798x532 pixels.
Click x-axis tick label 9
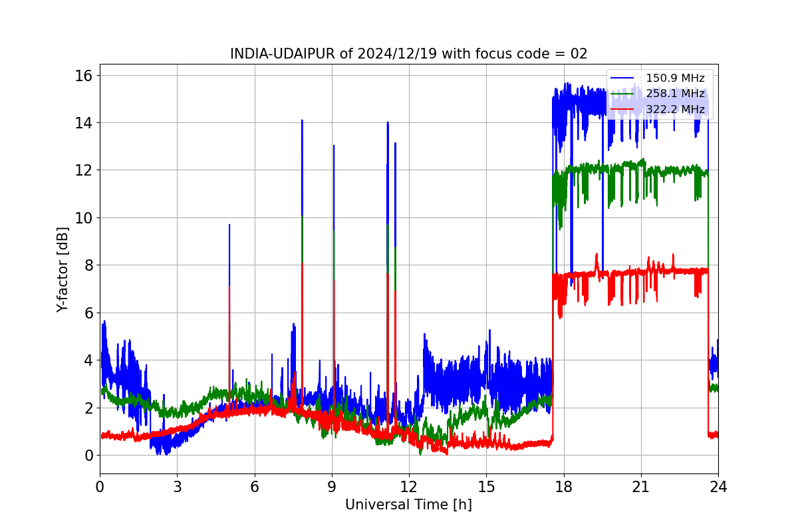coord(331,486)
